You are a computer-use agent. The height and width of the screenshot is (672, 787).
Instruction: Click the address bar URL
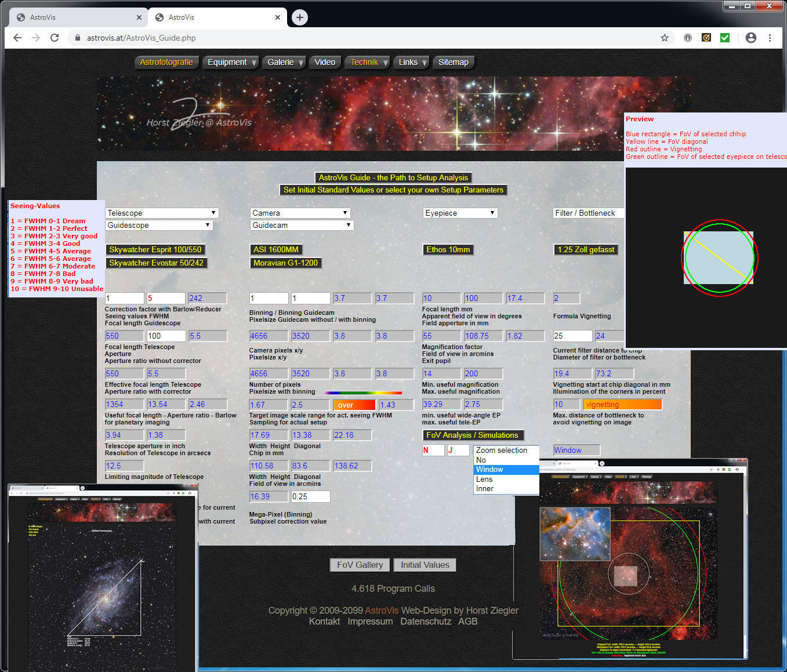point(142,38)
